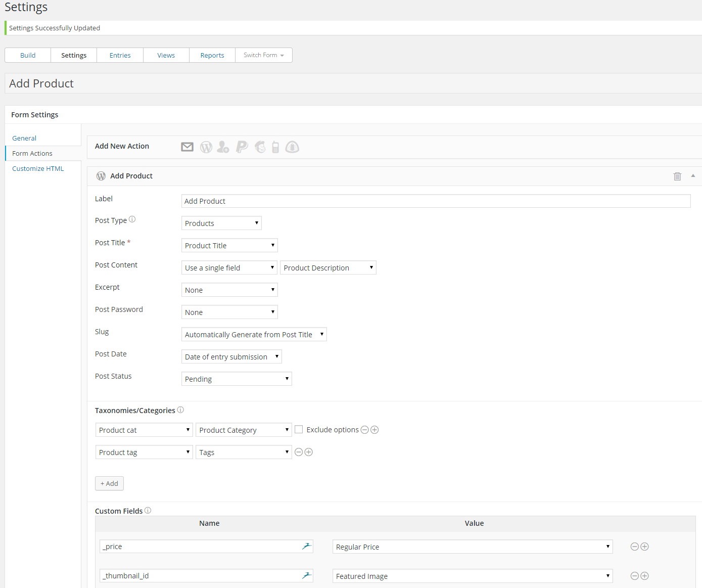Open the Switch Form menu
This screenshot has width=702, height=588.
click(x=263, y=55)
